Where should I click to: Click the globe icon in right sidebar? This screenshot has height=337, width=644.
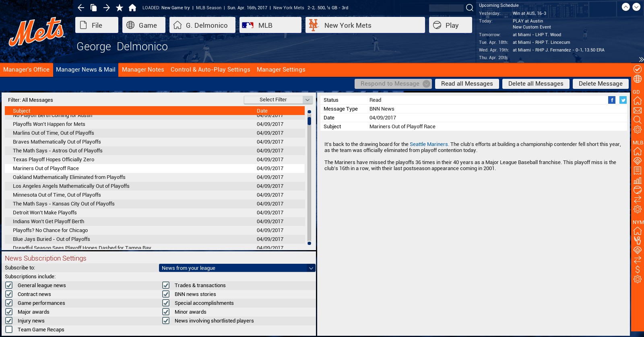(x=638, y=79)
